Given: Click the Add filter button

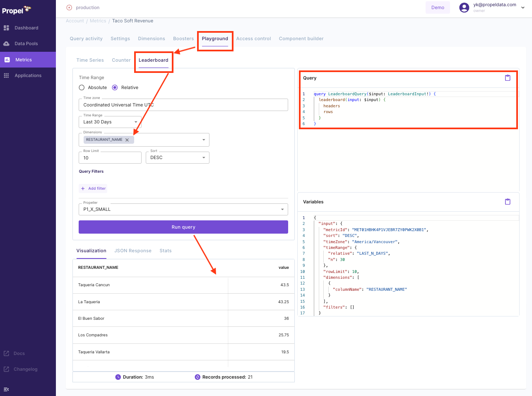Looking at the screenshot, I should click(x=93, y=188).
